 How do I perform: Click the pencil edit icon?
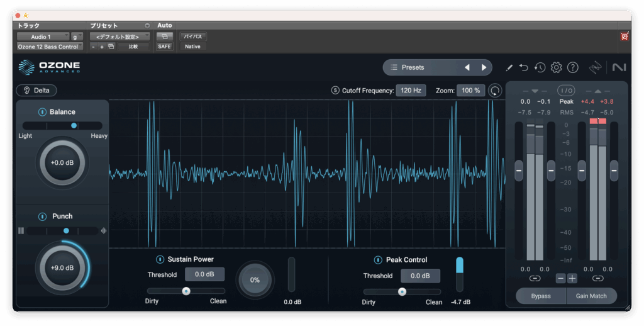509,67
